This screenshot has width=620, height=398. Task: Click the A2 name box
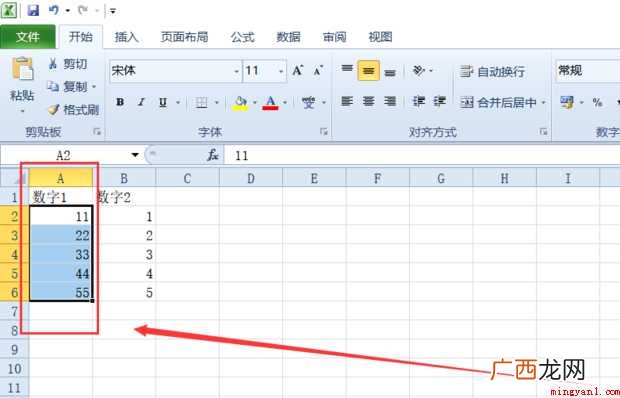pos(63,155)
